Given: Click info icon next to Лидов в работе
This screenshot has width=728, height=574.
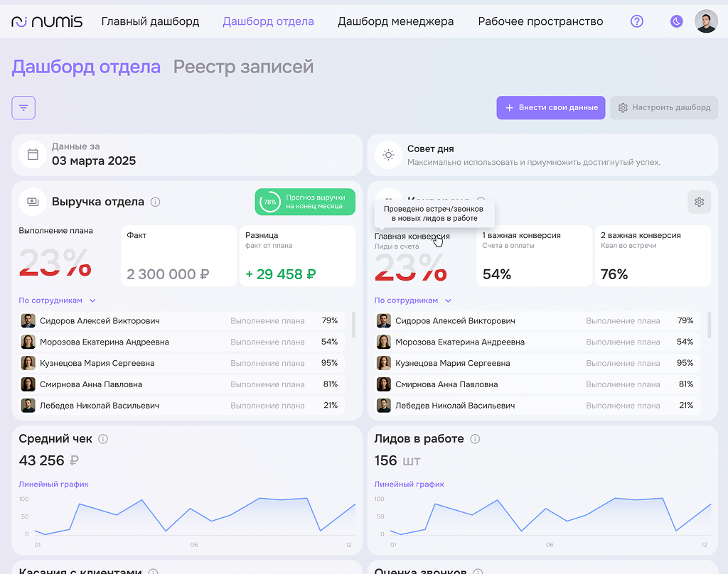Looking at the screenshot, I should (476, 439).
